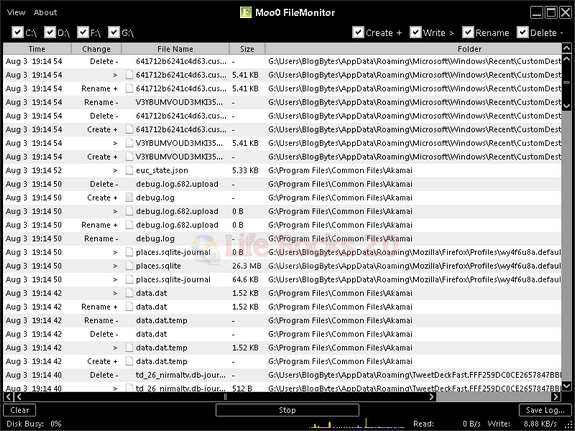The width and height of the screenshot is (575, 431).
Task: Click the horizontal scrollbar right arrow at far end
Action: click(556, 397)
